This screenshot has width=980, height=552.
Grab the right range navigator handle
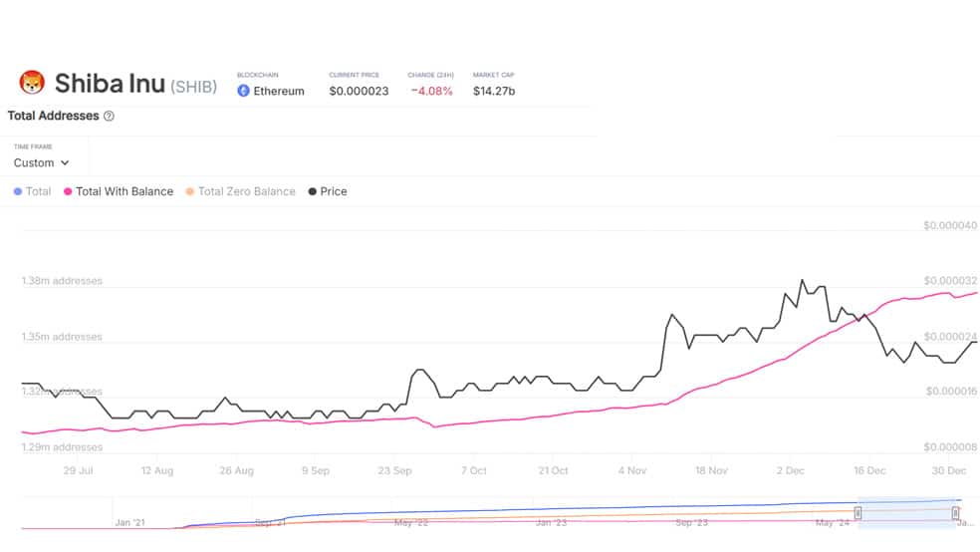click(956, 513)
